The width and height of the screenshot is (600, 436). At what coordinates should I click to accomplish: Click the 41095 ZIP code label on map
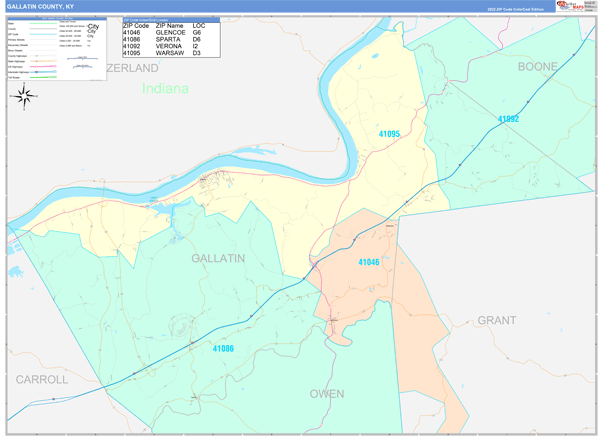389,133
